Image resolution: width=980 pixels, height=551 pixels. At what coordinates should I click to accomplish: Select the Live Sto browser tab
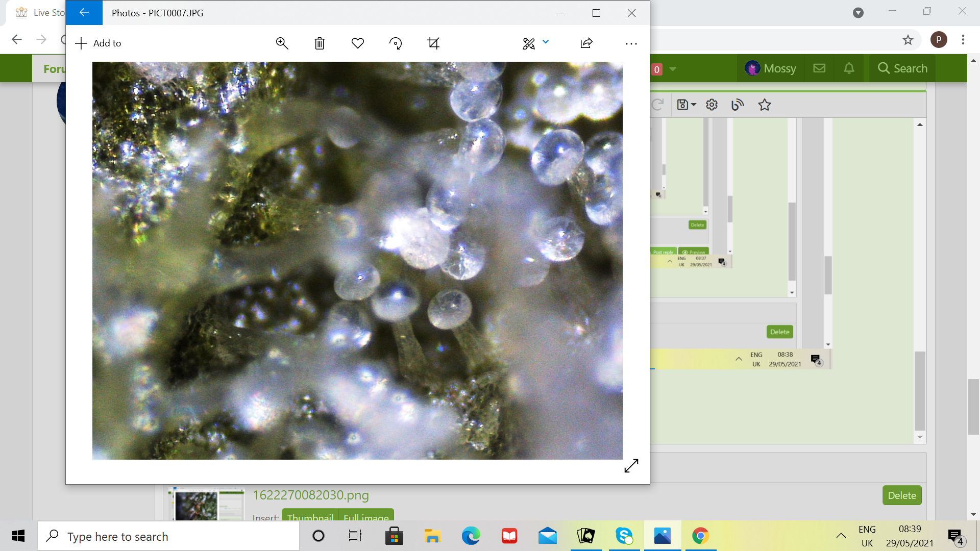pos(40,13)
